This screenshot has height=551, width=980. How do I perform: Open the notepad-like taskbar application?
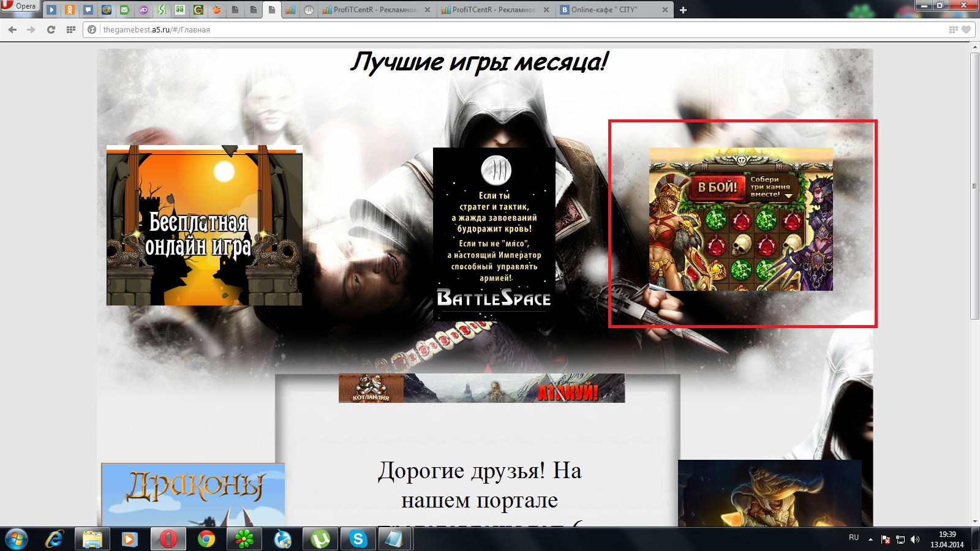395,539
